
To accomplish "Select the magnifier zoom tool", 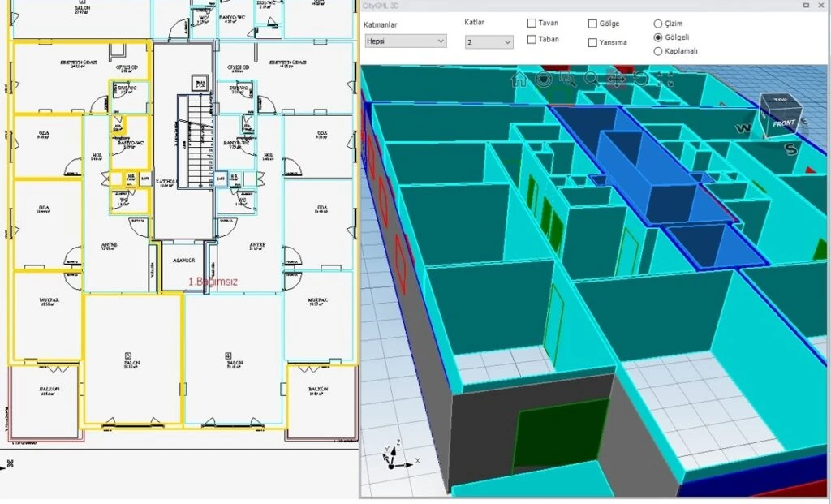I will click(592, 80).
